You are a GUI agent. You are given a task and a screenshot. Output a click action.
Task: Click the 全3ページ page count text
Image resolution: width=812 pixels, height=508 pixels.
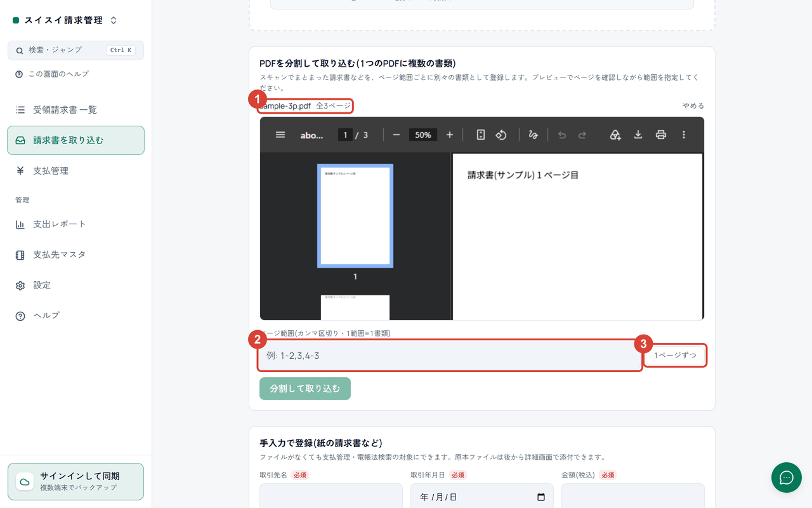point(334,106)
